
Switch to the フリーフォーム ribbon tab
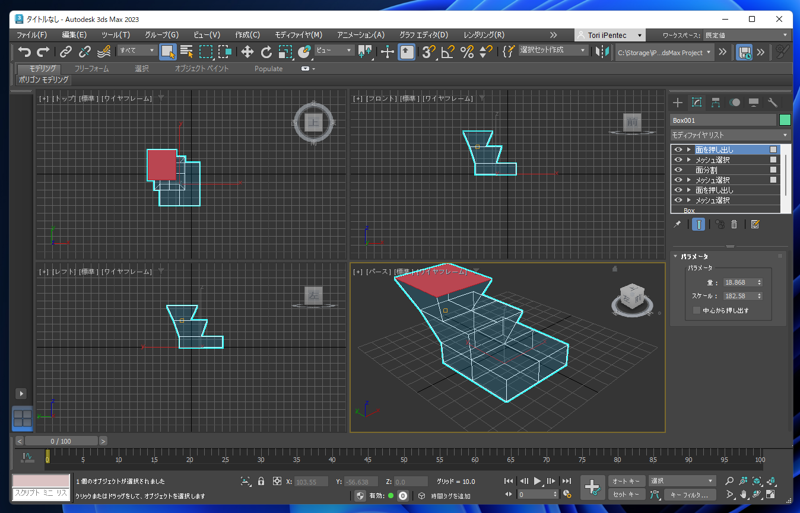tap(91, 68)
